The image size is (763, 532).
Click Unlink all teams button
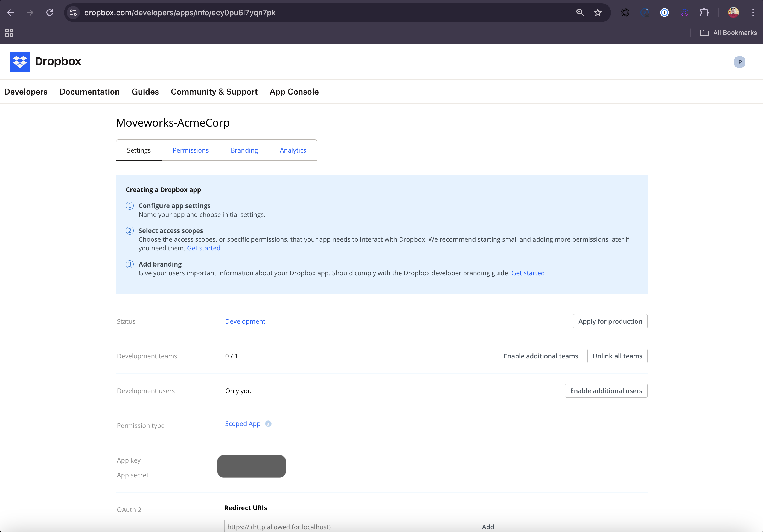click(617, 356)
